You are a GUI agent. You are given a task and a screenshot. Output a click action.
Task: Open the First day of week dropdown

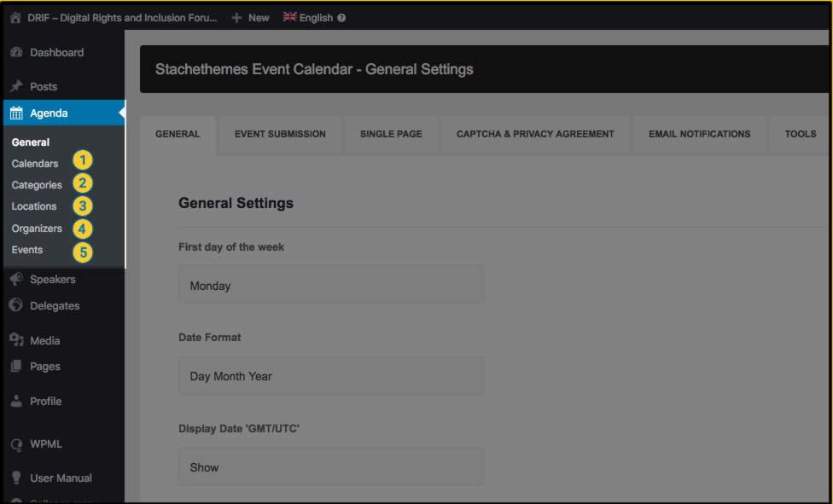tap(330, 286)
